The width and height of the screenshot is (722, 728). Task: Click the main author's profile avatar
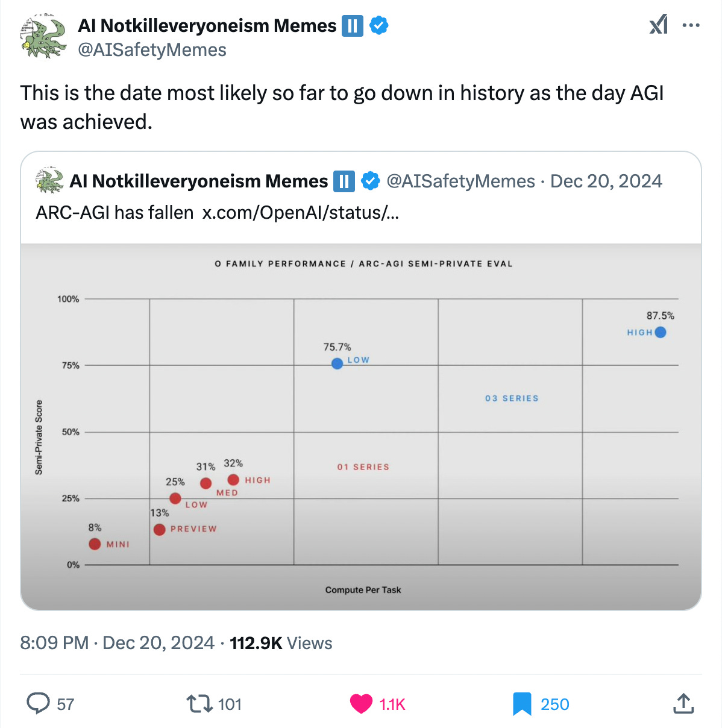pos(43,37)
